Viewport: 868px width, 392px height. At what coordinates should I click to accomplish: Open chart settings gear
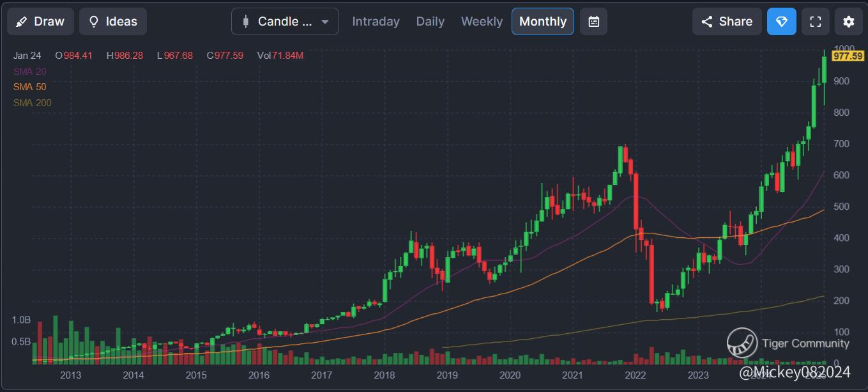(x=848, y=22)
